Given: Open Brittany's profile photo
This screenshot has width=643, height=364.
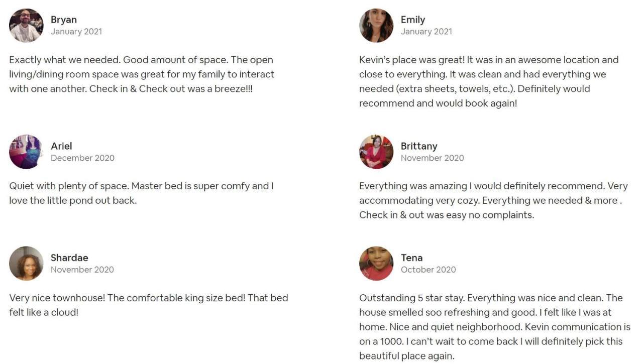Looking at the screenshot, I should 376,152.
